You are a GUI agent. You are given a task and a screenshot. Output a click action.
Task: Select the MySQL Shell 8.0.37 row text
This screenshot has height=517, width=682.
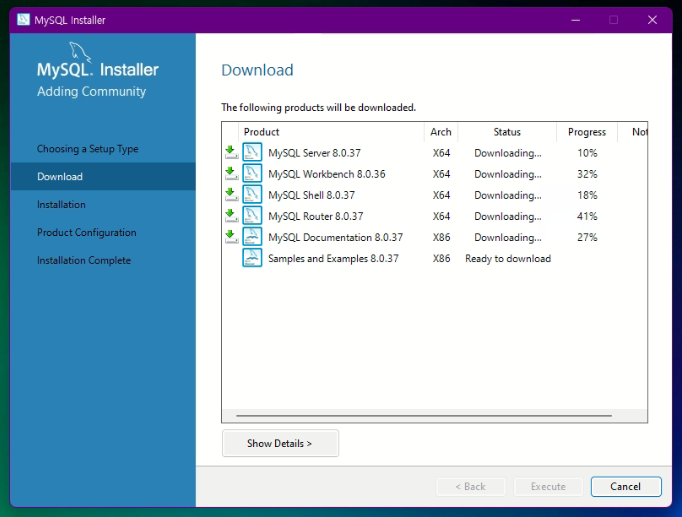[311, 195]
